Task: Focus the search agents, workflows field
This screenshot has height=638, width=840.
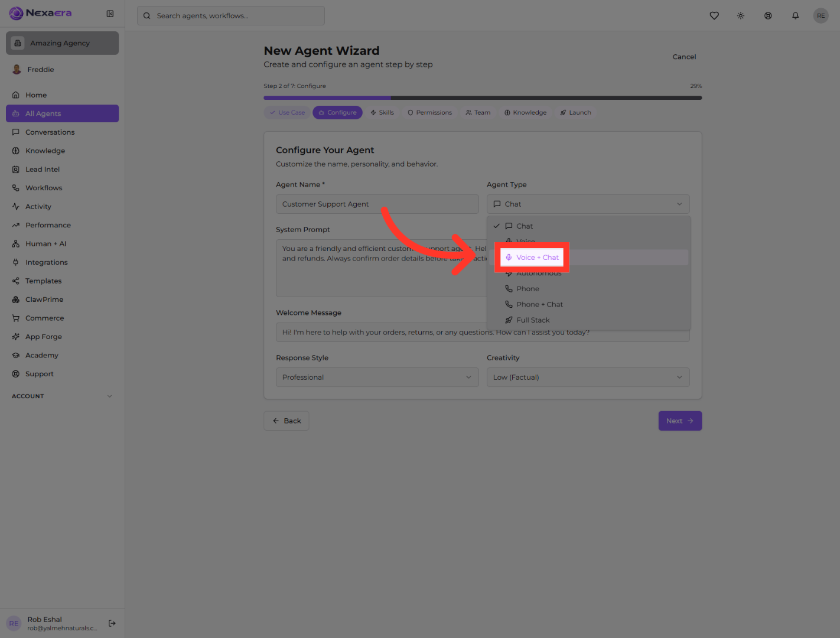Action: (x=231, y=16)
